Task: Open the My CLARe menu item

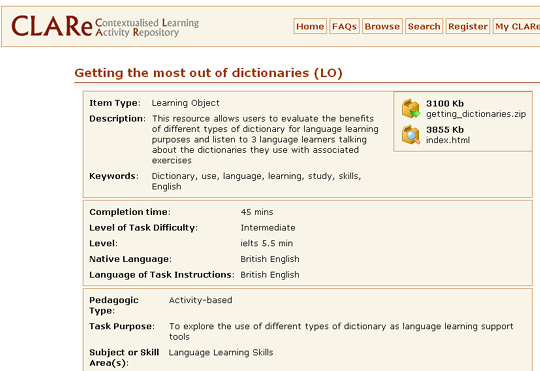Action: [517, 26]
